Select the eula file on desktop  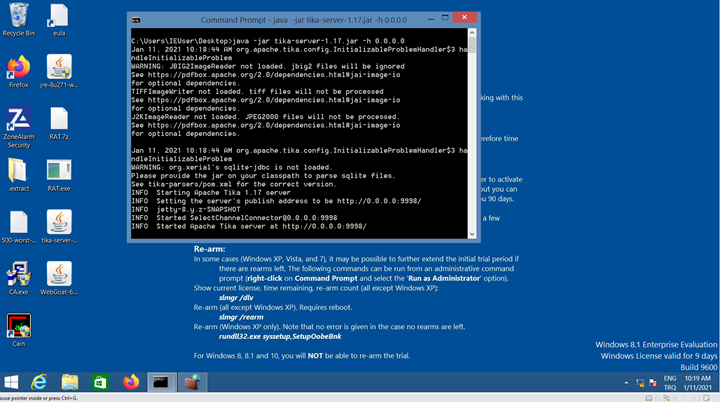(x=59, y=20)
